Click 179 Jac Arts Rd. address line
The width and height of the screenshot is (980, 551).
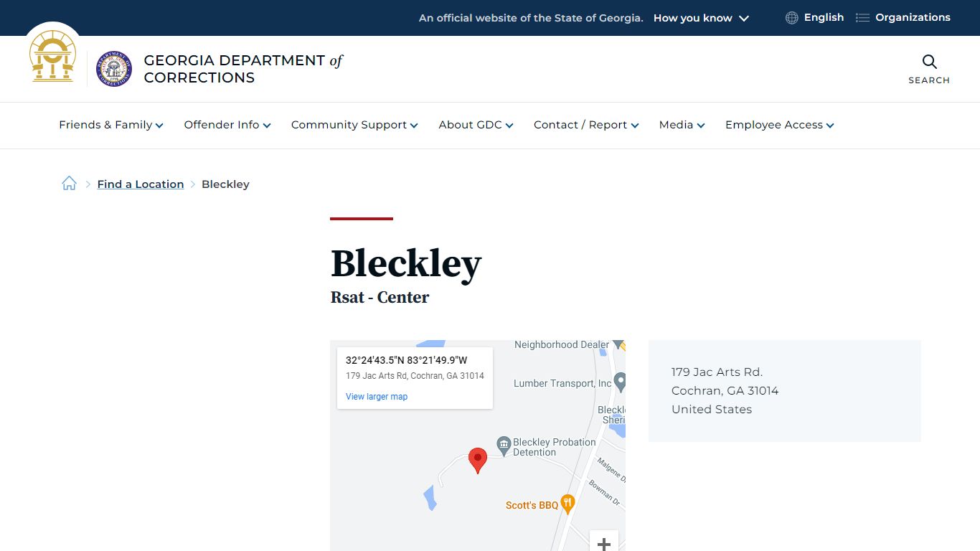click(x=717, y=372)
